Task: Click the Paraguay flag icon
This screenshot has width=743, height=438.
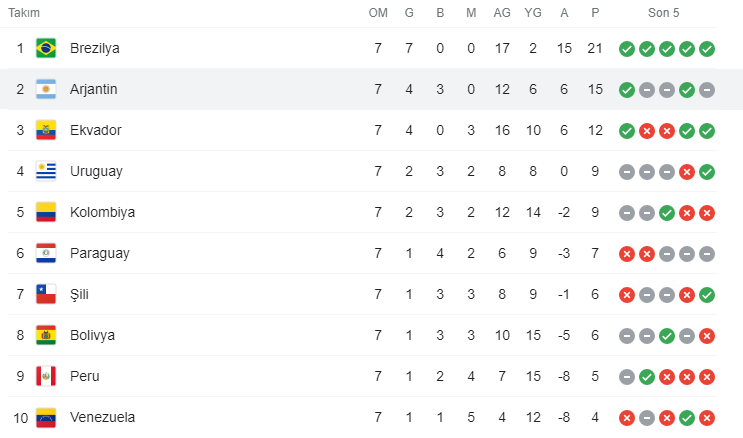Action: pos(46,253)
